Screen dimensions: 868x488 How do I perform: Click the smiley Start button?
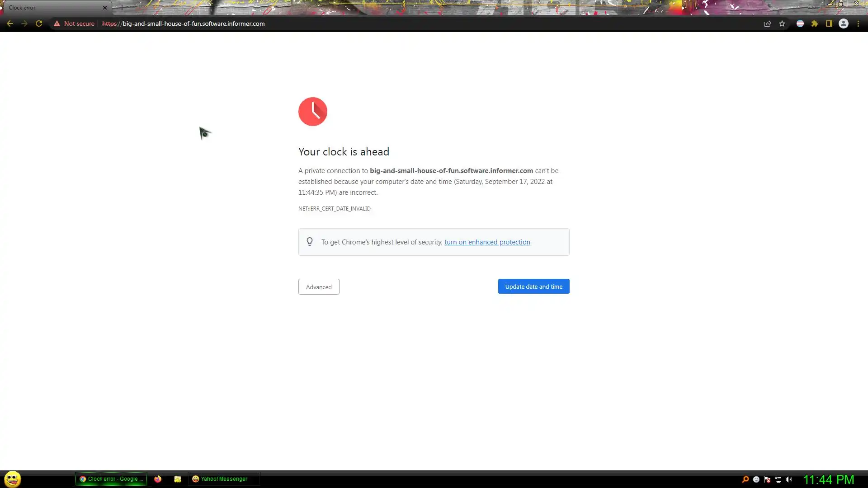[x=13, y=479]
